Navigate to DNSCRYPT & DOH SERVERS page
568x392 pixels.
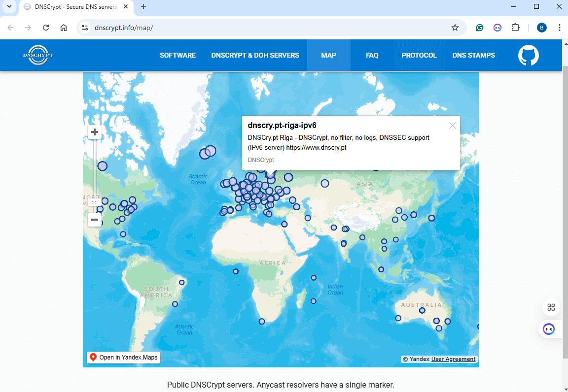click(255, 55)
